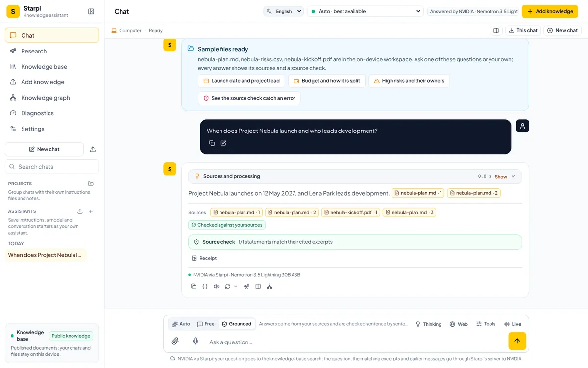Viewport: 588px width, 368px height.
Task: Open answer in side panel split icon
Action: pyautogui.click(x=258, y=286)
